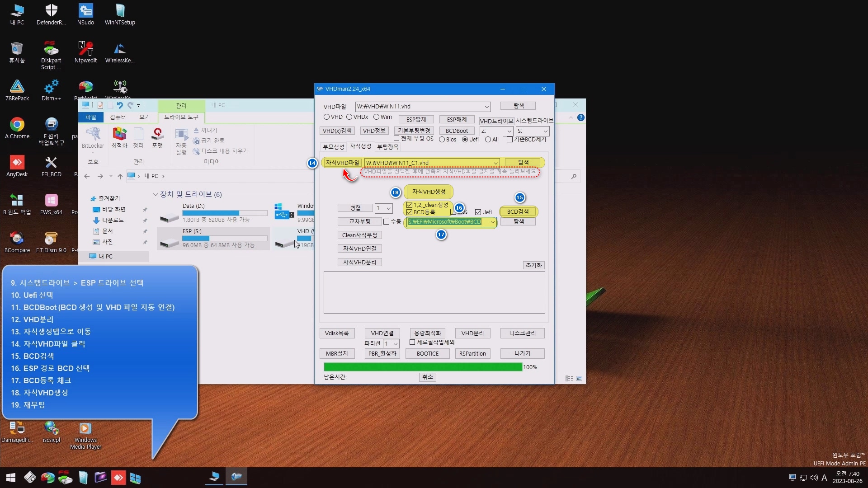Viewport: 868px width, 488px height.
Task: Click the 포맷 (format) ribbon icon
Action: click(157, 138)
